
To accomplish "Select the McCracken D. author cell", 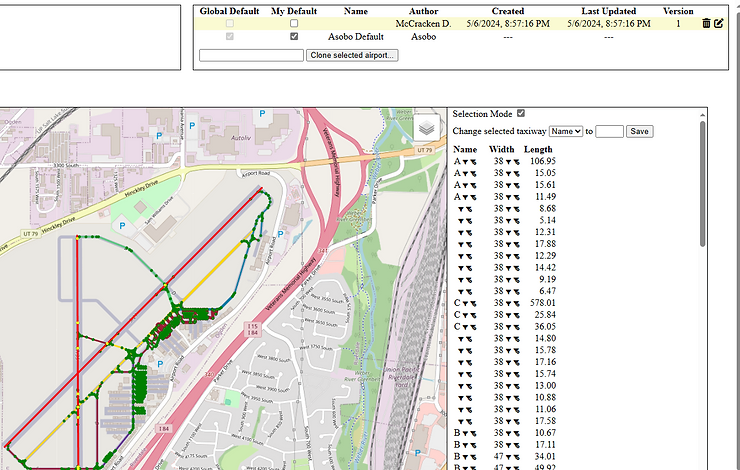I will (423, 23).
